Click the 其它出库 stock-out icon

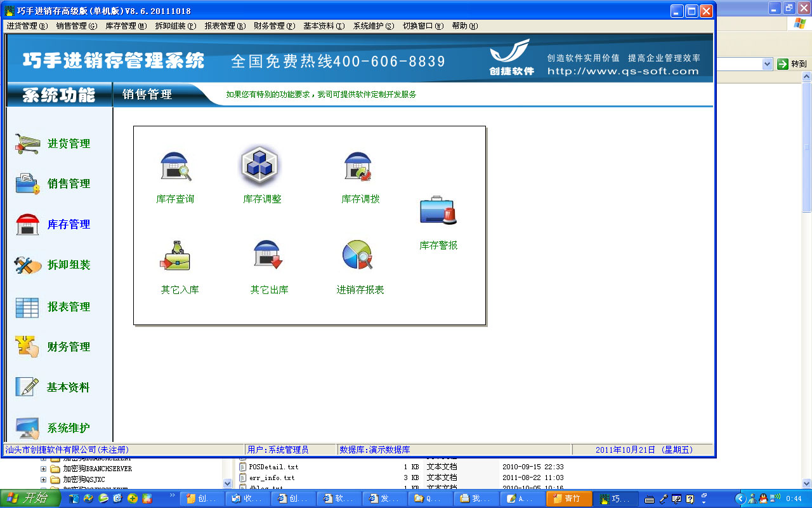coord(268,256)
